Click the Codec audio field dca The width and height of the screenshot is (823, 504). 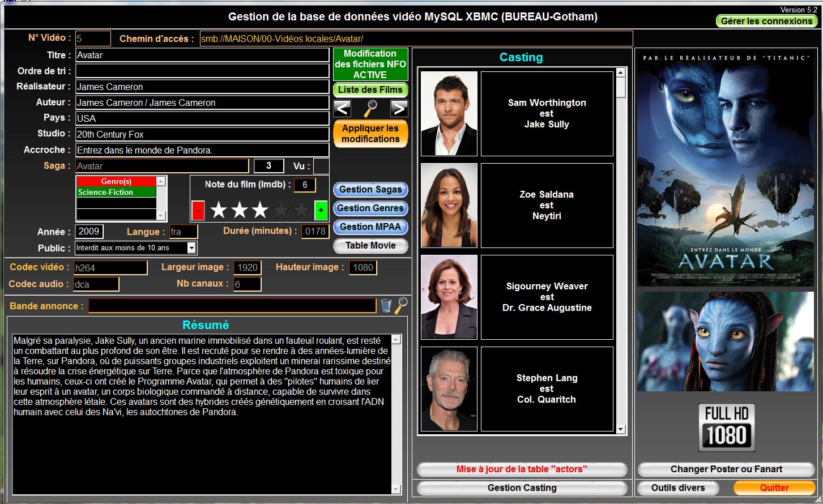96,284
